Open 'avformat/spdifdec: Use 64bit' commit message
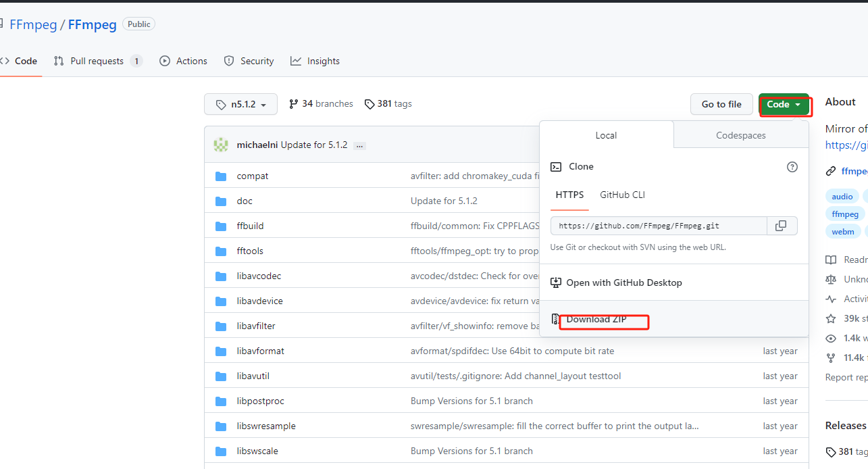Screen dimensions: 868x469 513,351
